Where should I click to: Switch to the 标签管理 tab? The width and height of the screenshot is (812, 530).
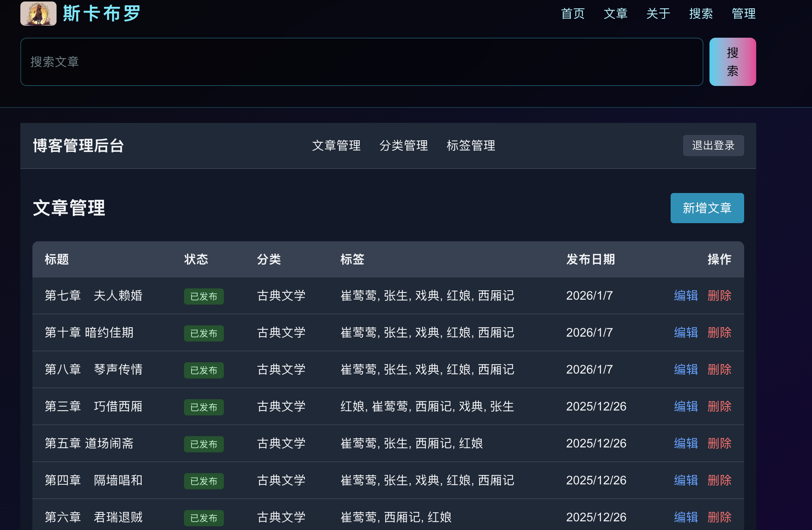(471, 146)
